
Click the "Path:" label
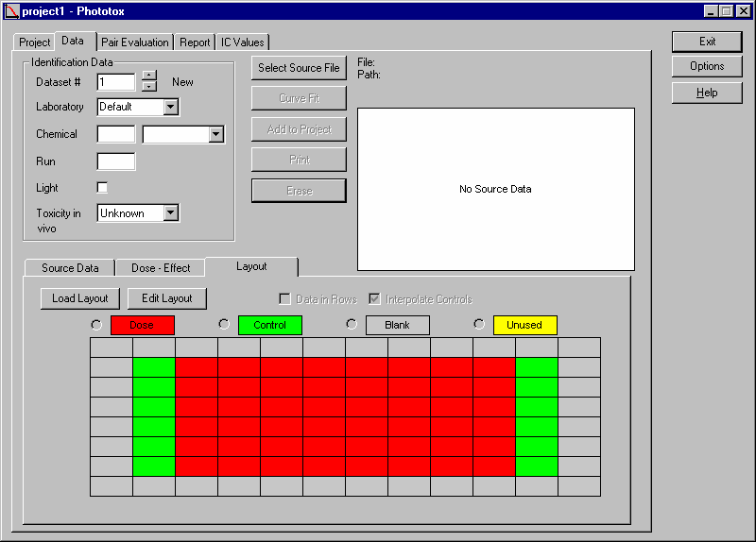[x=369, y=75]
